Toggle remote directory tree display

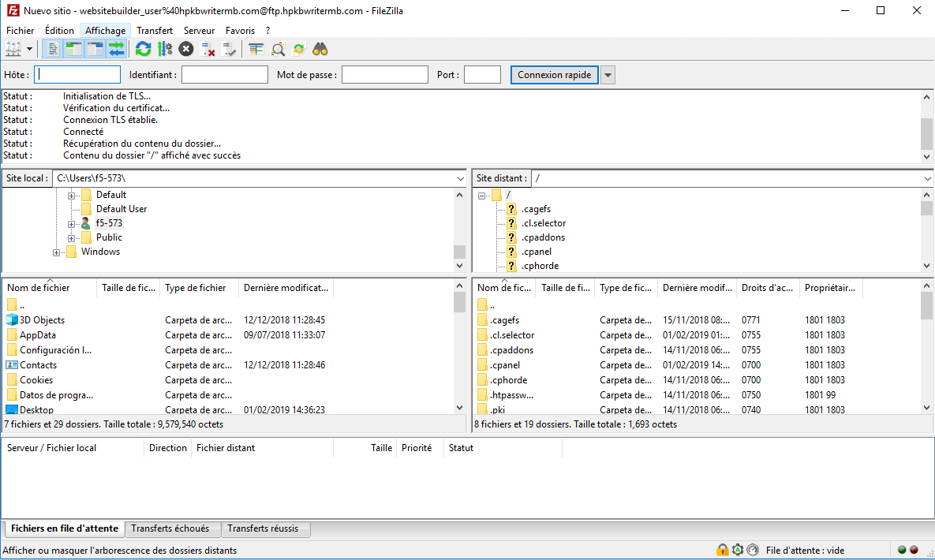[x=95, y=49]
